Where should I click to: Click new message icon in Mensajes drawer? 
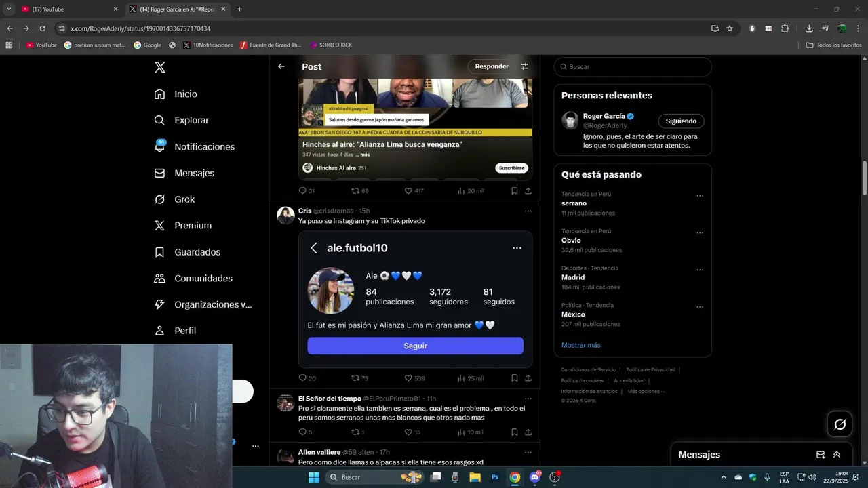pos(821,455)
